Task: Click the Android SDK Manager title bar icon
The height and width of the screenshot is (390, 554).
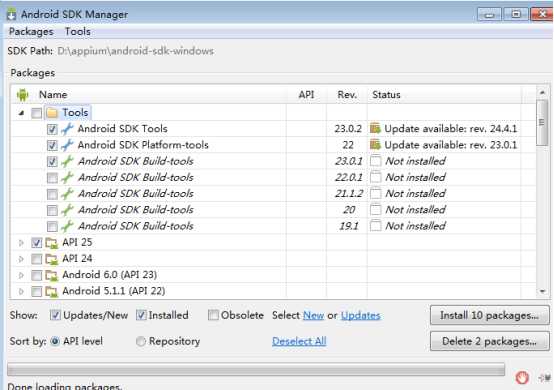Action: coord(12,14)
